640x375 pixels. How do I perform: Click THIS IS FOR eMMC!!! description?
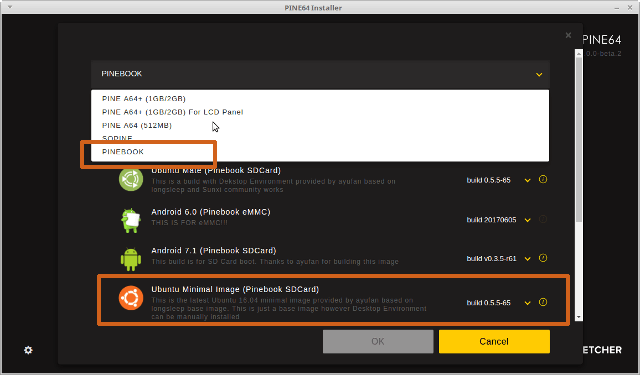tap(189, 223)
